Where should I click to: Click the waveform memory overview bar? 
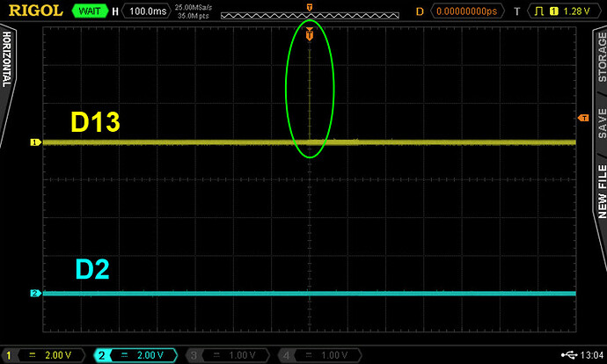point(310,16)
